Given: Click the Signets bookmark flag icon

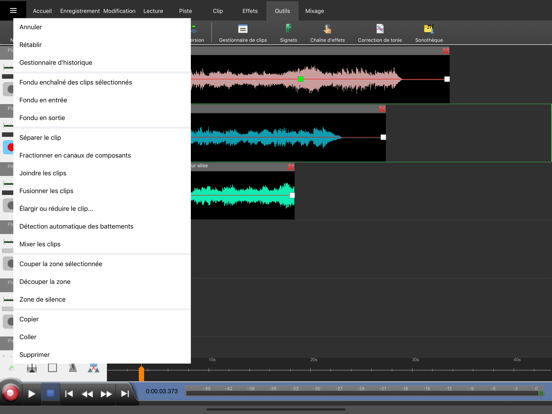Looking at the screenshot, I should click(288, 29).
